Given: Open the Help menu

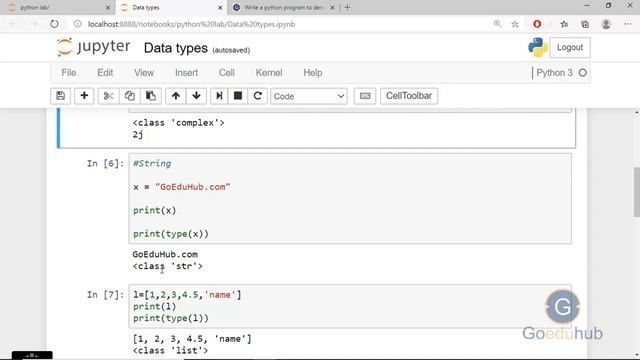Looking at the screenshot, I should [313, 73].
